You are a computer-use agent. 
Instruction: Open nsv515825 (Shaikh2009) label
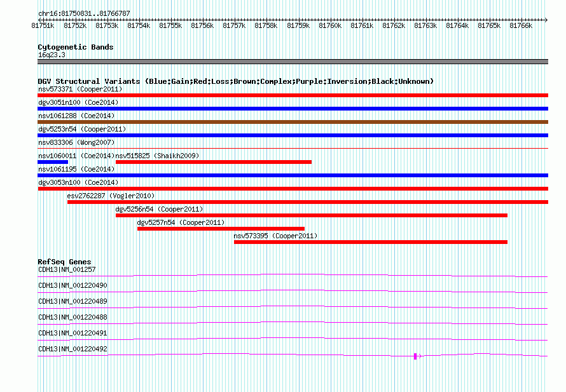157,156
